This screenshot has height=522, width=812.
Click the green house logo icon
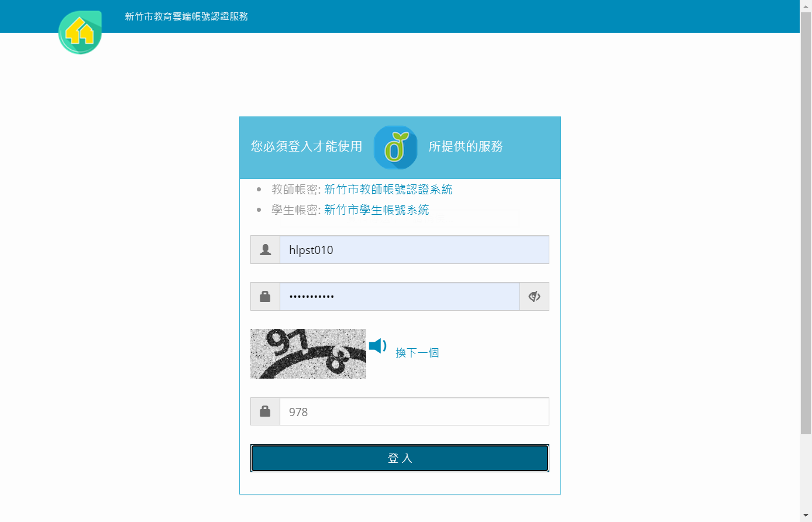[80, 32]
